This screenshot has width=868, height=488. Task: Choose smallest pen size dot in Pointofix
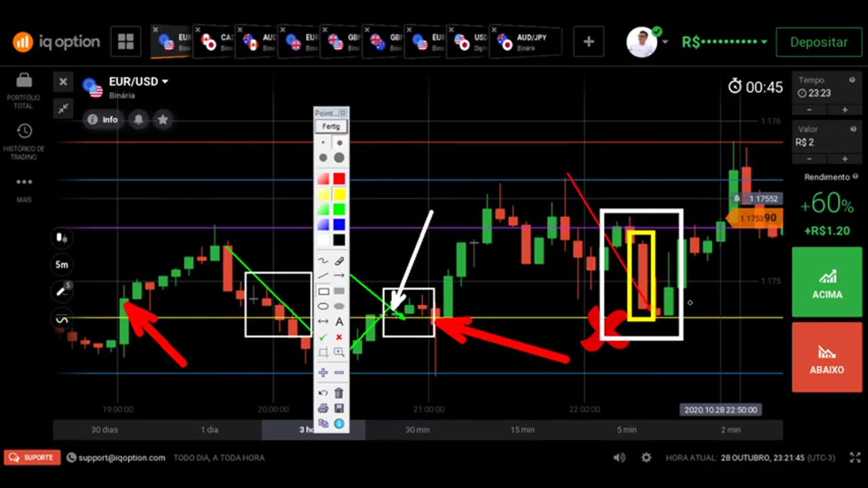323,143
